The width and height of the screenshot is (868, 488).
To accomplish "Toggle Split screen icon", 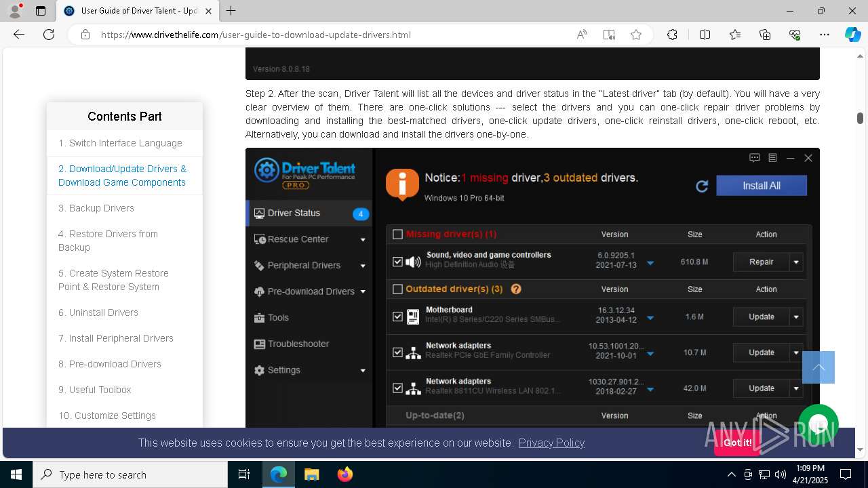I will coord(705,35).
